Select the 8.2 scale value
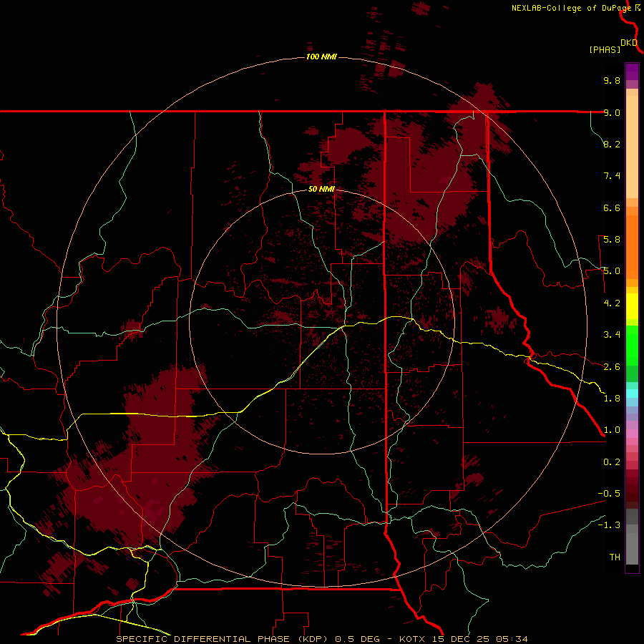This screenshot has width=644, height=644. click(612, 144)
